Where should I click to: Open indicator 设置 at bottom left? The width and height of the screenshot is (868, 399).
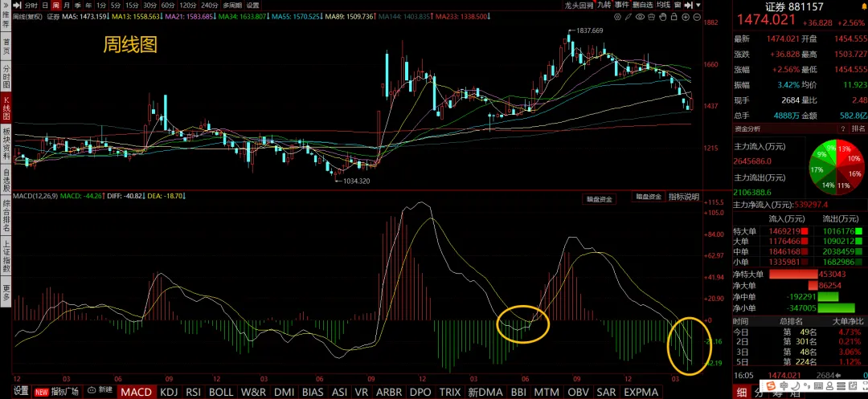[x=21, y=392]
